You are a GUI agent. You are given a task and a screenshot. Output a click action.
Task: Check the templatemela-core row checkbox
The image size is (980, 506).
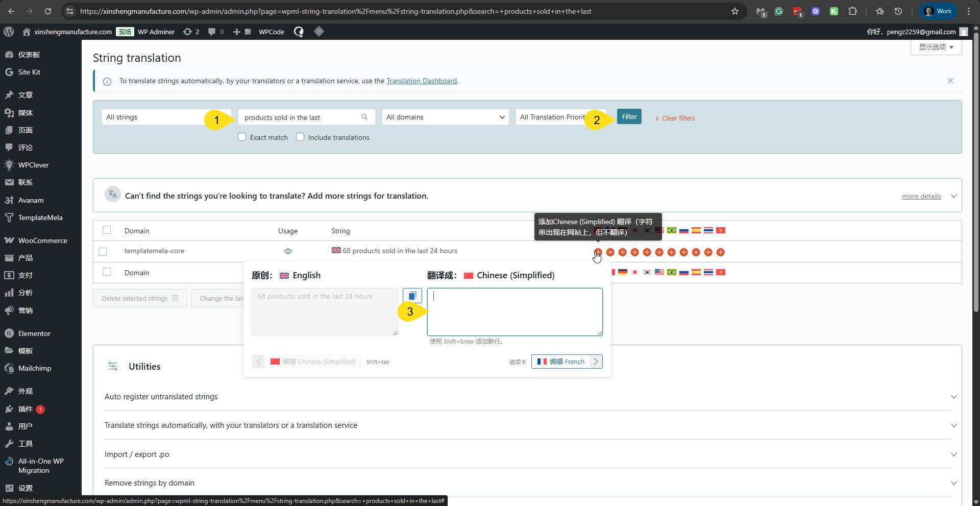coord(103,252)
